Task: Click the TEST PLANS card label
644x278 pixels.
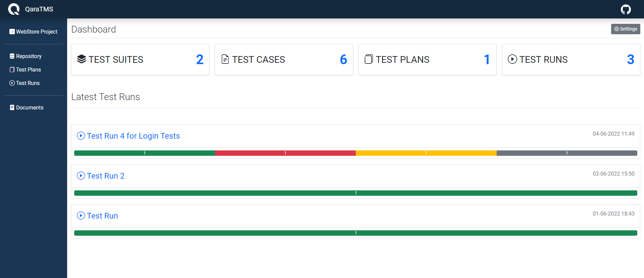Action: 402,59
